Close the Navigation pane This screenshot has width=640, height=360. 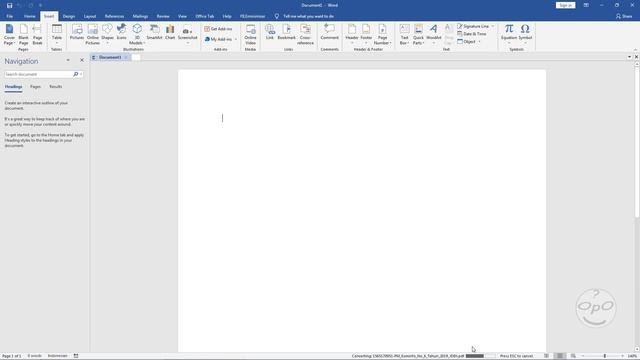coord(82,60)
